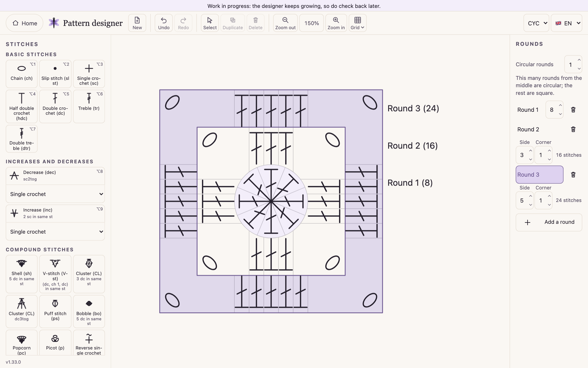This screenshot has width=588, height=368.
Task: Increase the Circular rounds stepper value
Action: 579,60
